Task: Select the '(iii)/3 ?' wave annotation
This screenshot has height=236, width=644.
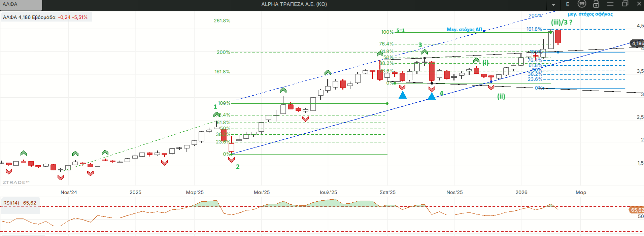Action: [562, 23]
